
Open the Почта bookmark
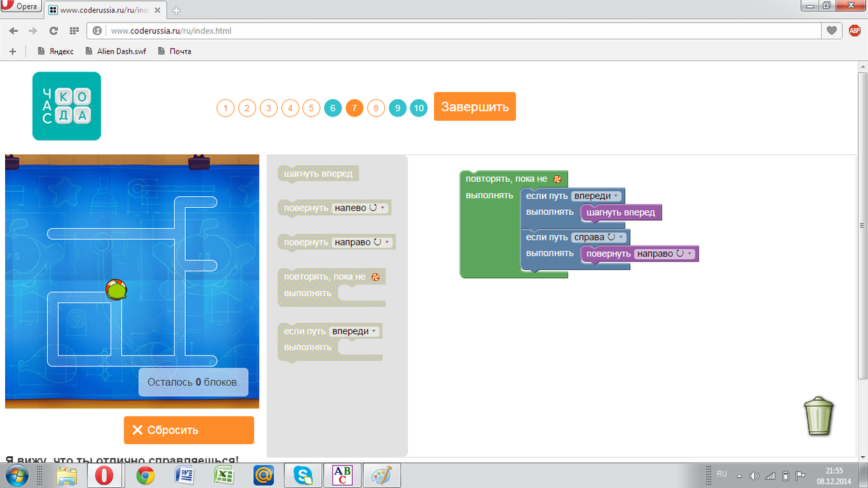[174, 51]
